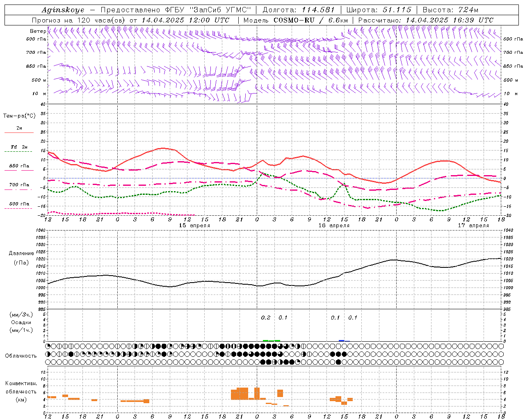525x420 pixels.
Task: Click the latitude value "Широта: 51.115"
Action: tap(379, 10)
